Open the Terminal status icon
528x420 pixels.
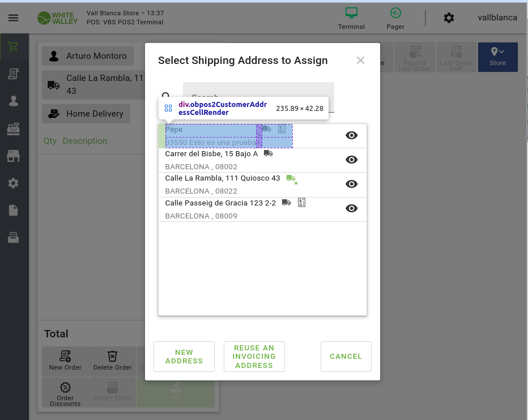351,18
